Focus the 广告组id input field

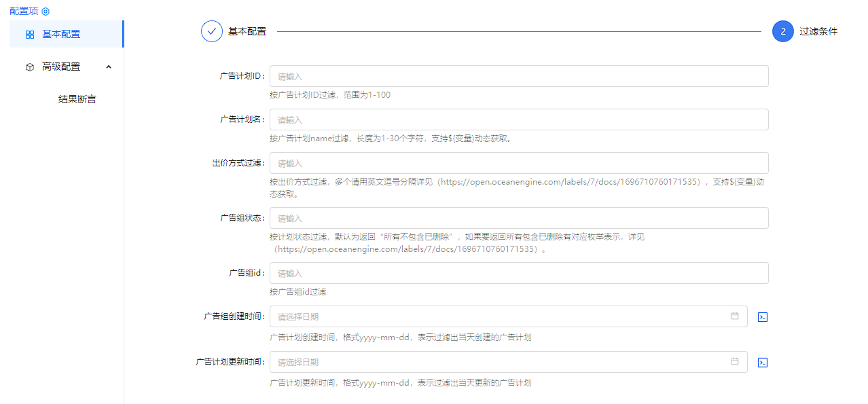coord(519,273)
